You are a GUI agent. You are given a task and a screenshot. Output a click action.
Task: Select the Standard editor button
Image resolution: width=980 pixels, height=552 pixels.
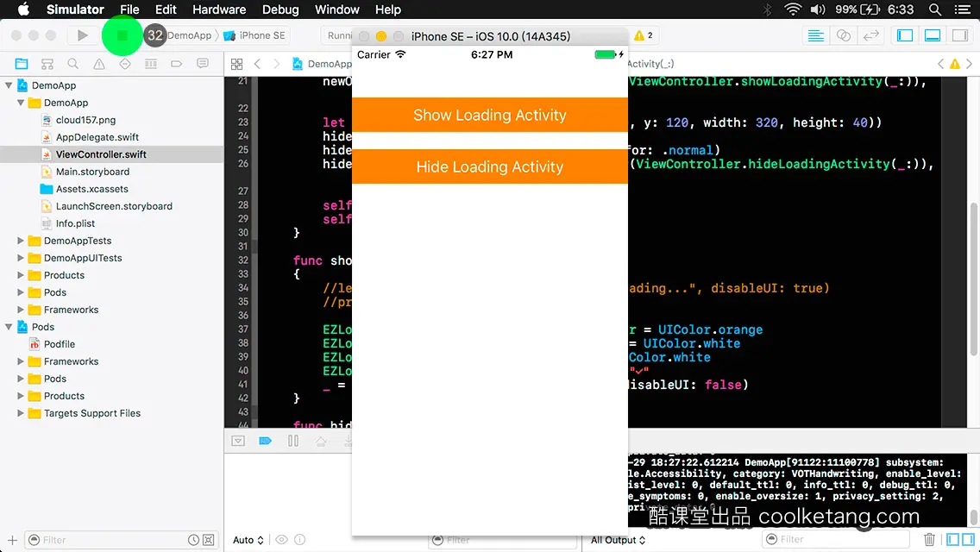pos(815,35)
